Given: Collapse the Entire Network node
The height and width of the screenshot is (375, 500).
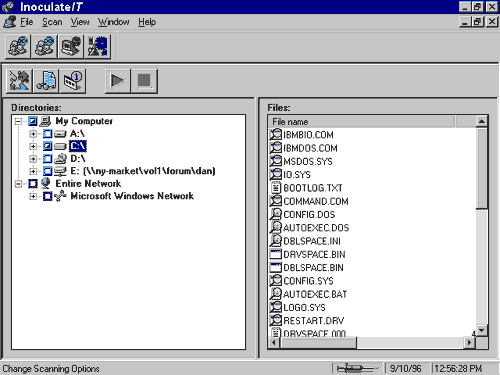Looking at the screenshot, I should click(x=18, y=184).
